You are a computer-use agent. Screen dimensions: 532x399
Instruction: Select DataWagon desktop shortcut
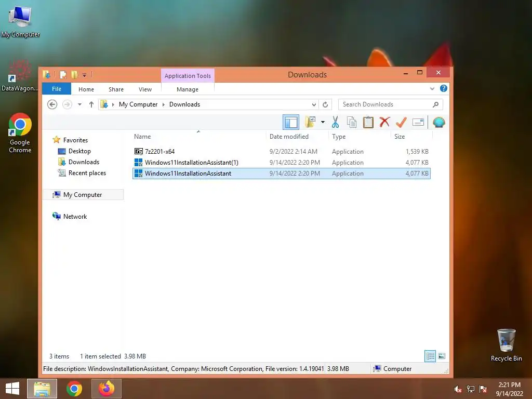(20, 76)
